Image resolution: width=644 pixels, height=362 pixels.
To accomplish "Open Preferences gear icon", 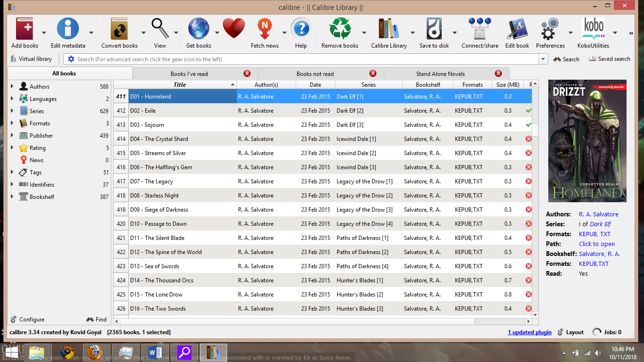I will (x=550, y=29).
